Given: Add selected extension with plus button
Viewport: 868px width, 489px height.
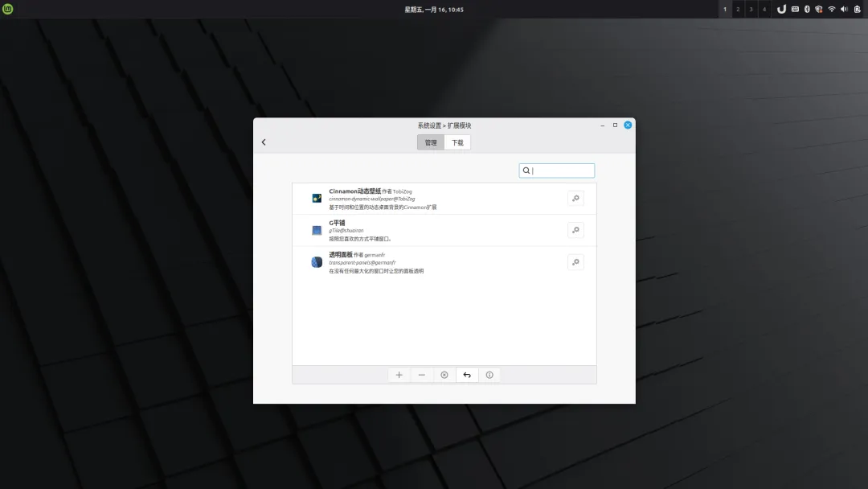Looking at the screenshot, I should [399, 375].
